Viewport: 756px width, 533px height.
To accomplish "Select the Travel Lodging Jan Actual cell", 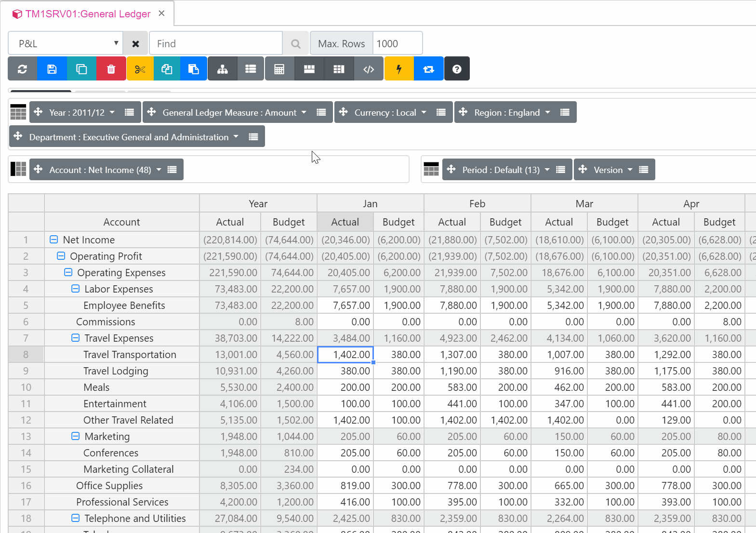I will click(345, 371).
